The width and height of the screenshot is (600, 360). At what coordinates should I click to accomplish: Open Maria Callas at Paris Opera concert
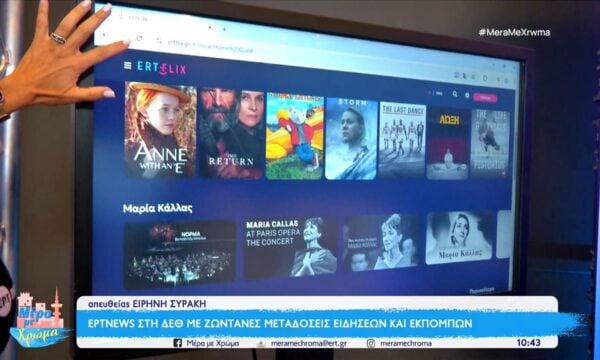coord(291,248)
